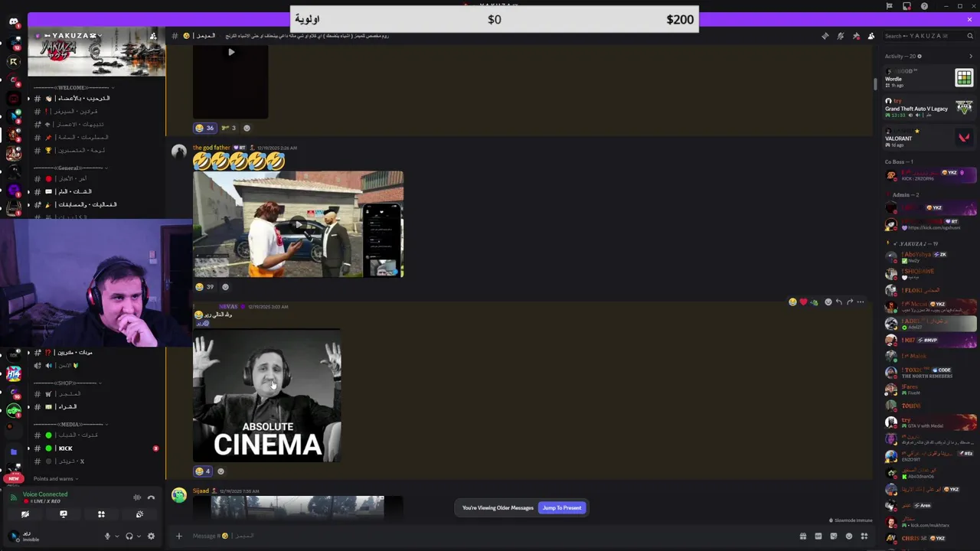The image size is (980, 551).
Task: Reply to the hovered message
Action: pos(838,302)
